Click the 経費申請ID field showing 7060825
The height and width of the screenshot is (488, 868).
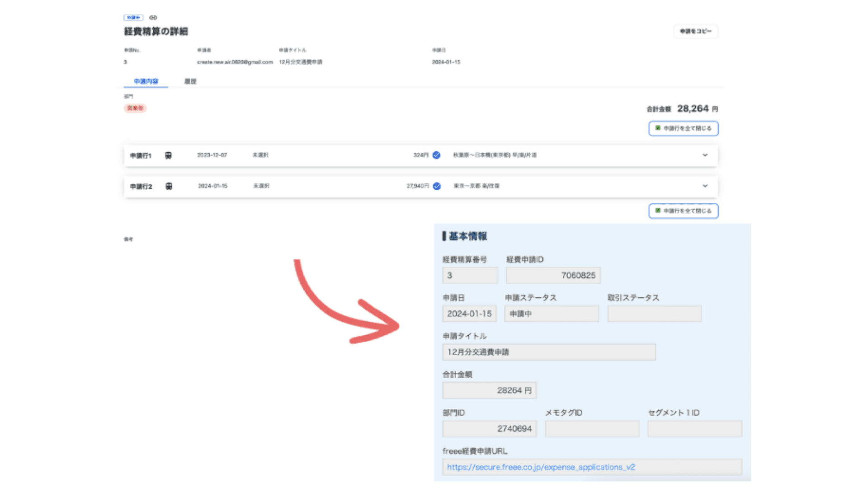tap(553, 276)
